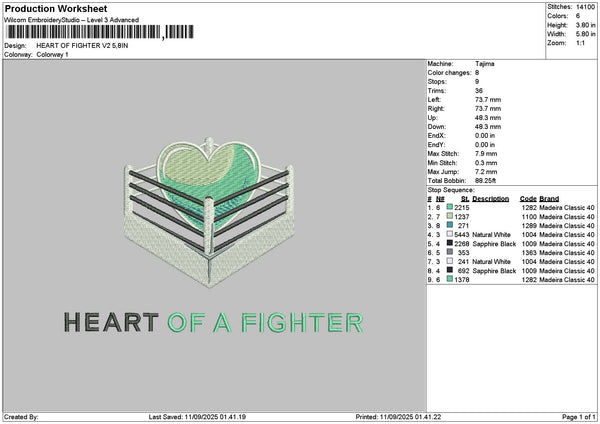Click the Max Jump value 7.2 mm

click(486, 172)
